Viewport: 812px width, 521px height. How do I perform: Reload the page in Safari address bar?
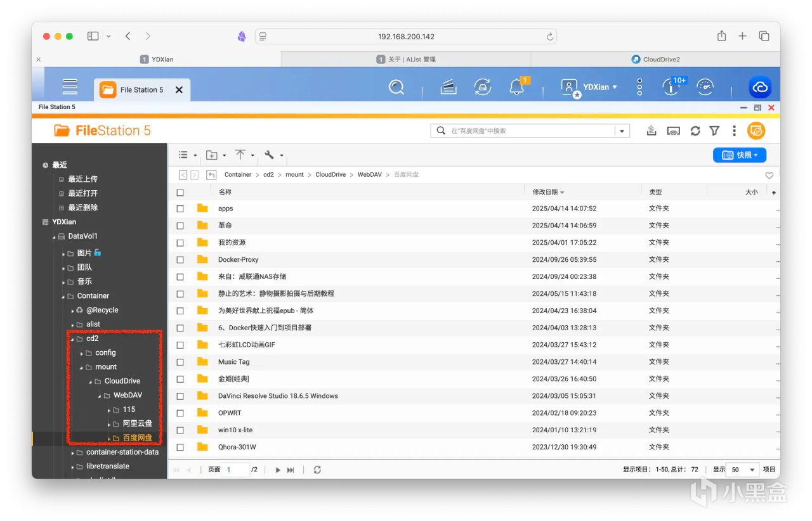pyautogui.click(x=550, y=37)
